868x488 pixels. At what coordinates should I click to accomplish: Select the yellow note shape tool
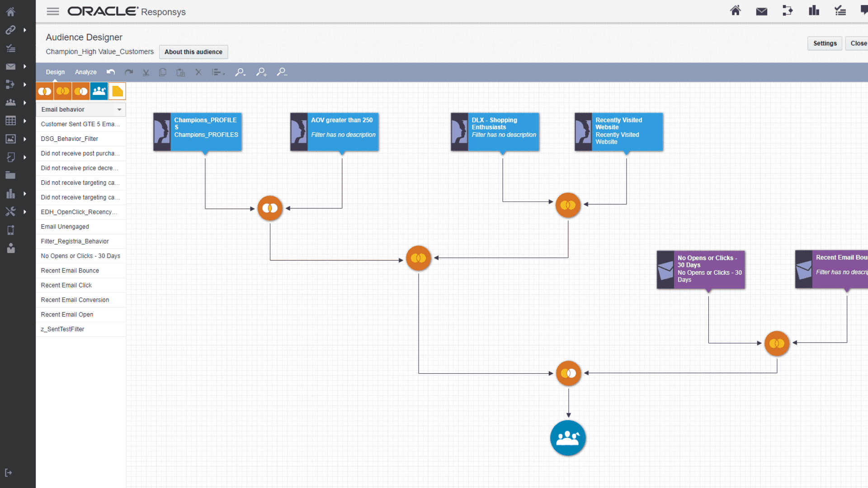(117, 90)
